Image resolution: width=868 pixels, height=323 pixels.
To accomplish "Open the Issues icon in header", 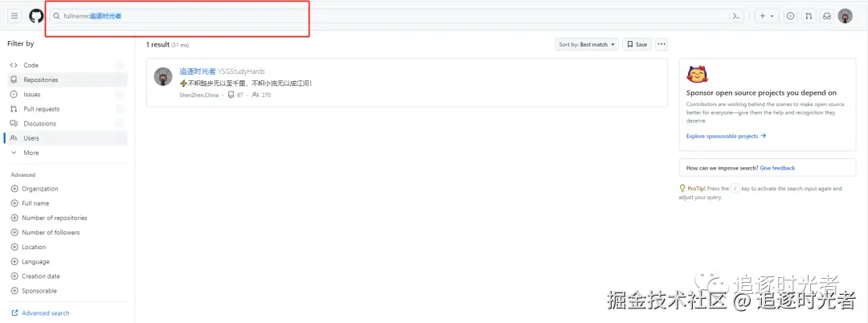I will coord(791,16).
